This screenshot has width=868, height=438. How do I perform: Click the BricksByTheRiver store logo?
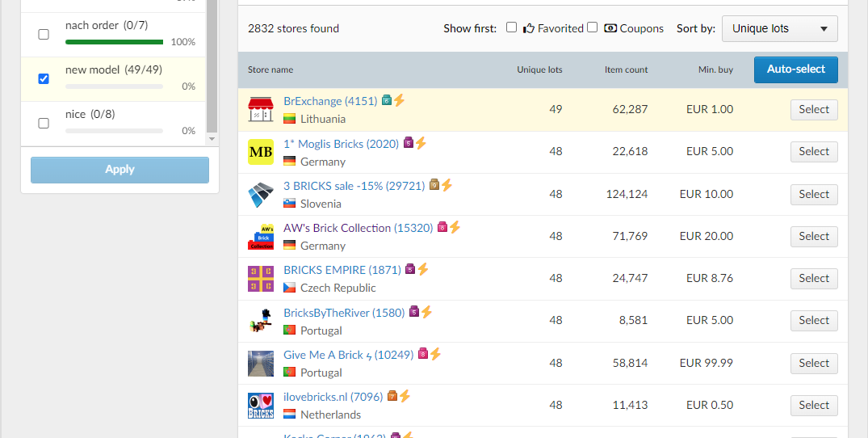pyautogui.click(x=261, y=321)
